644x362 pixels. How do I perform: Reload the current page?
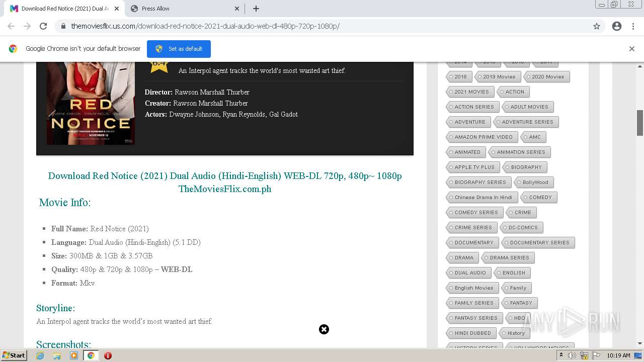tap(43, 26)
